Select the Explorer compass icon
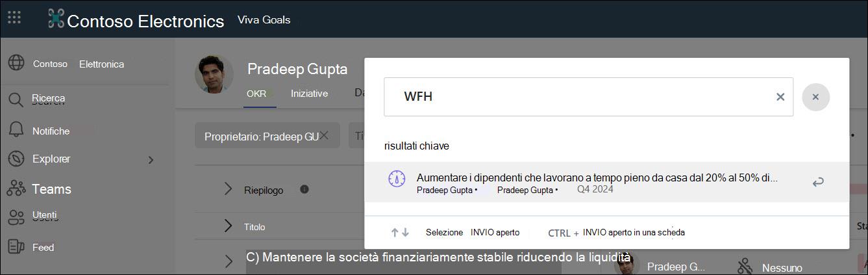This screenshot has width=868, height=275. (x=16, y=159)
